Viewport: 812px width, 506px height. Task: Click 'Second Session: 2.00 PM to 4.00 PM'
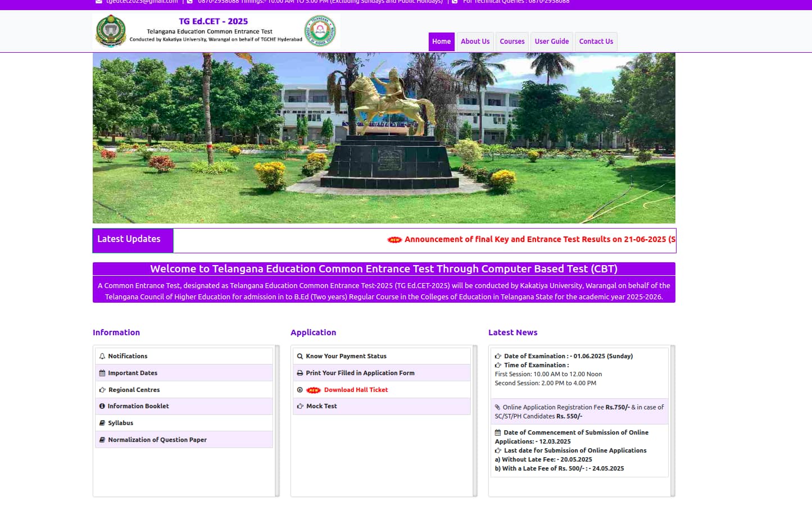[545, 383]
